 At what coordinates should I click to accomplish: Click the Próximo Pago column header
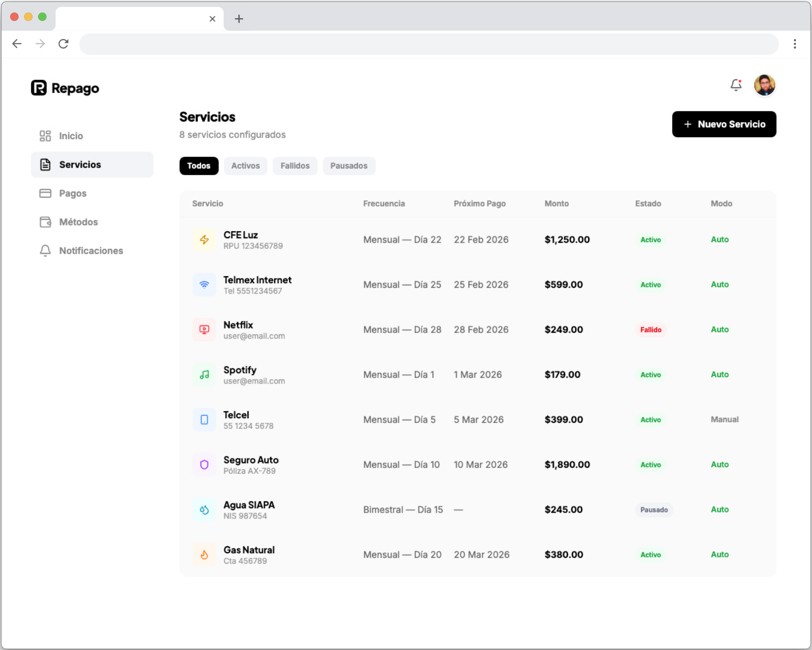[x=480, y=204]
